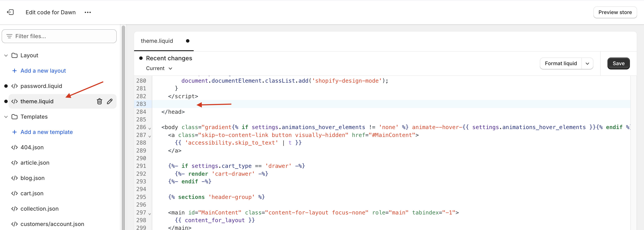
Task: Delete theme.liquid with trash icon
Action: tap(100, 101)
